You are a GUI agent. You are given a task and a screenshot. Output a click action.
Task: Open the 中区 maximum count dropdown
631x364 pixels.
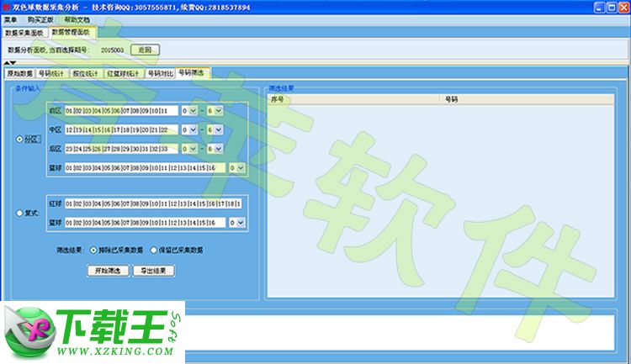[x=215, y=129]
